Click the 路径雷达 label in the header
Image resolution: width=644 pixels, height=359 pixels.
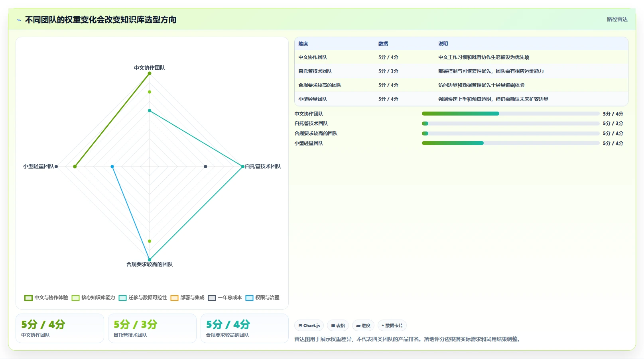pos(617,19)
